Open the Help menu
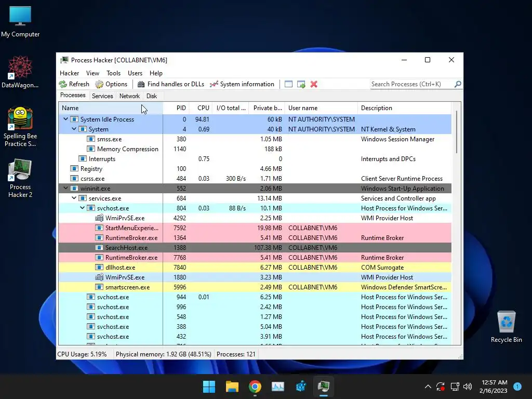532x399 pixels. [x=156, y=73]
